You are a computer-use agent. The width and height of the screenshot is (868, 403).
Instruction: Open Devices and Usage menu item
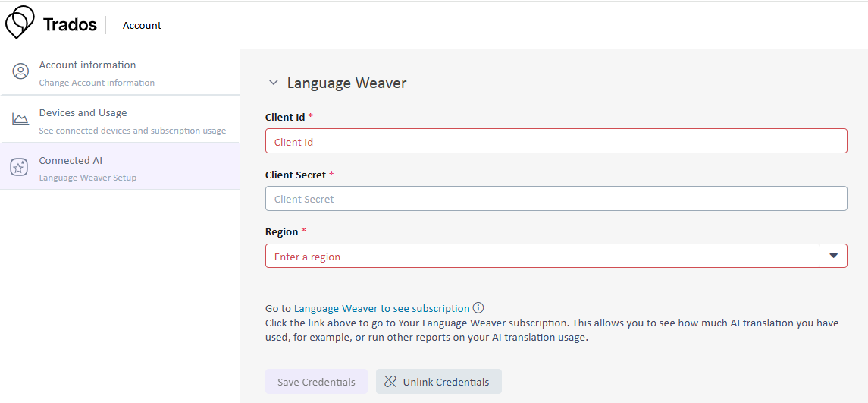(x=120, y=119)
